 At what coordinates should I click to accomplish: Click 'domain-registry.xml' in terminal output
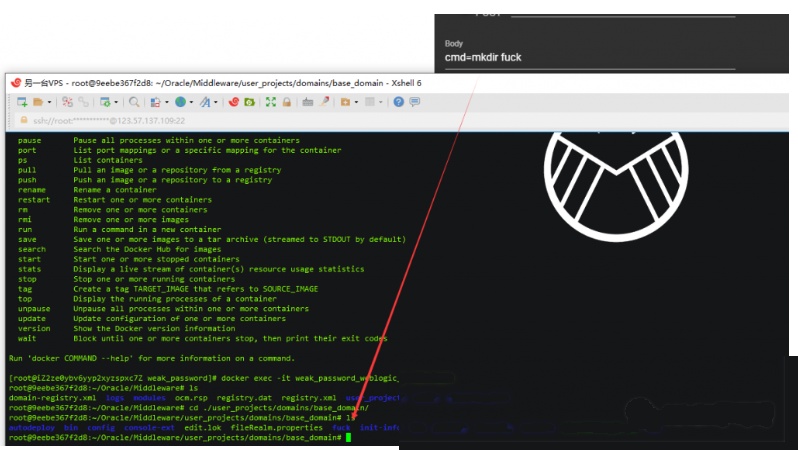pos(52,398)
